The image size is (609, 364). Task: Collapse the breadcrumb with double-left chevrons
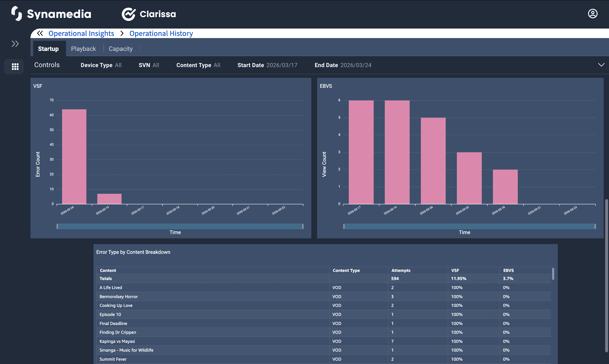(x=40, y=33)
